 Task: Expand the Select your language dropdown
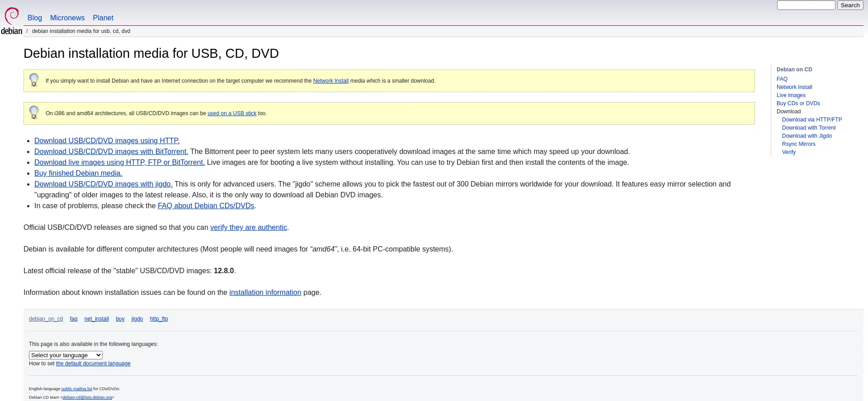tap(66, 355)
